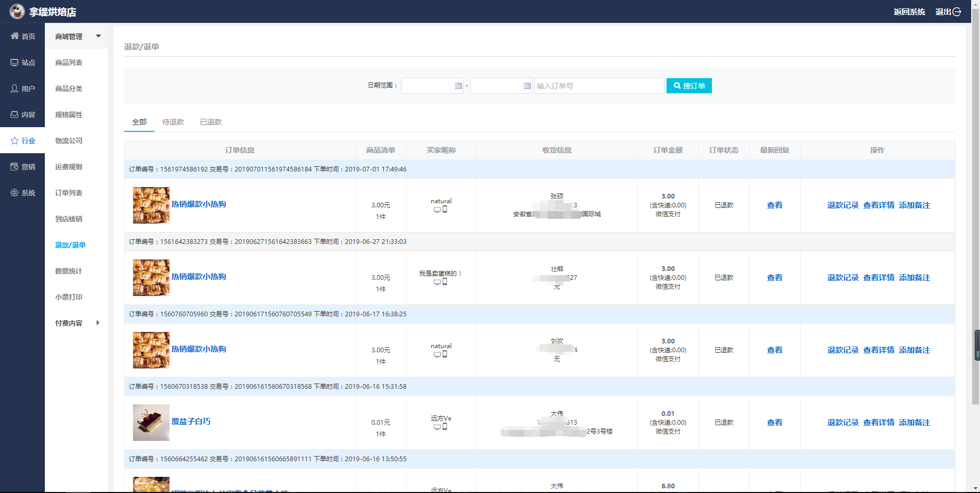Click the device icon under 我是卖蛋糕的
The image size is (980, 493).
(441, 282)
